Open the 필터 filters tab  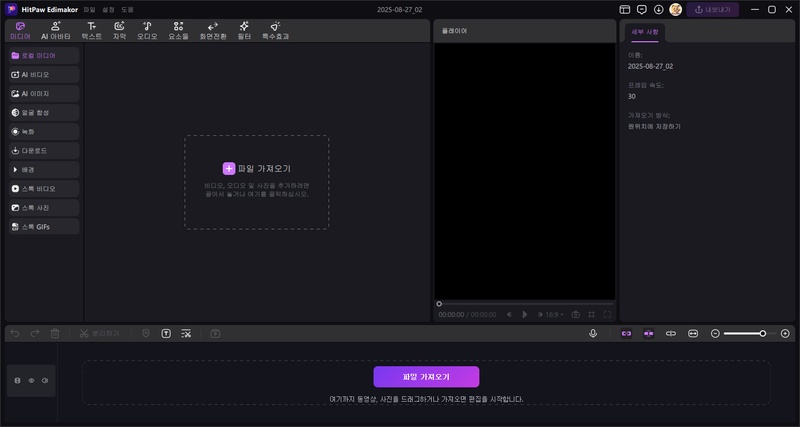pyautogui.click(x=244, y=31)
